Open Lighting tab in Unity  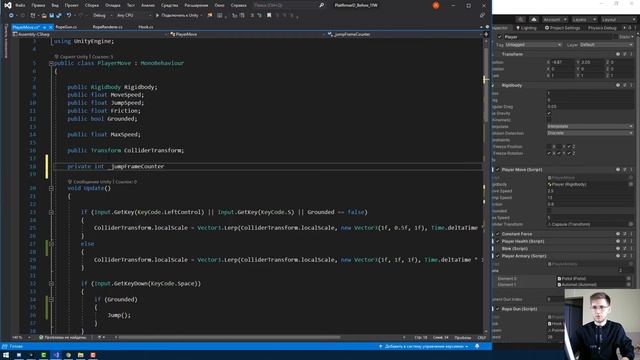coord(526,28)
